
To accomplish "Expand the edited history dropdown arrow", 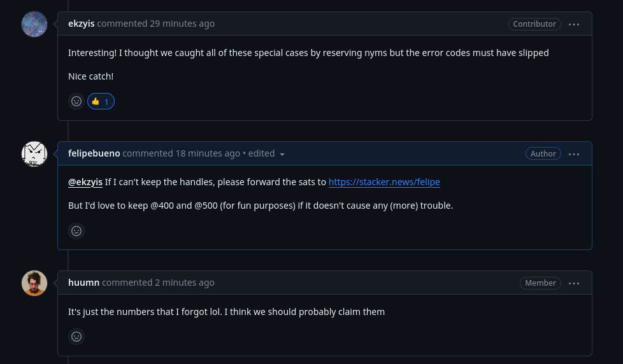I will 282,154.
